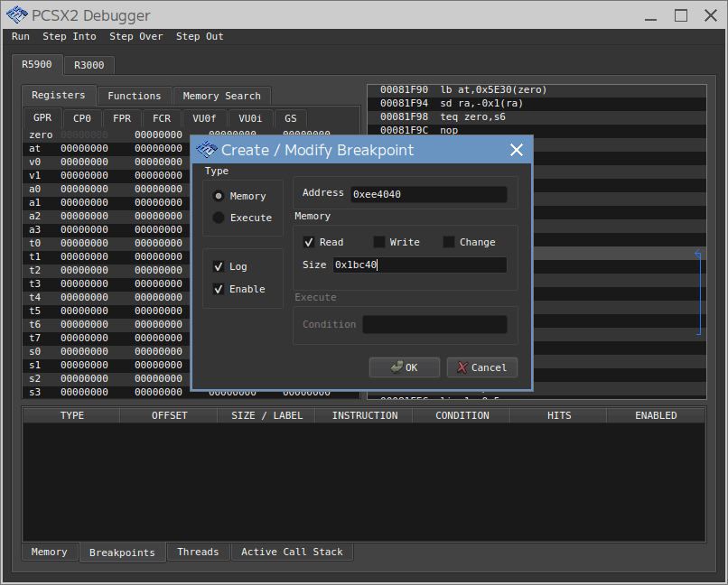Select the GPR register tab
This screenshot has height=585, width=728.
click(42, 118)
